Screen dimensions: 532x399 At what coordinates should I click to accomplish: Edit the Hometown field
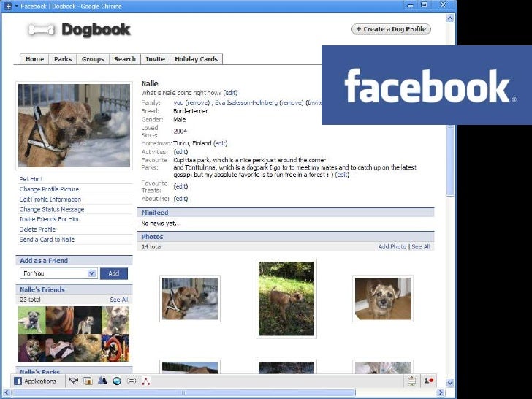coord(220,143)
